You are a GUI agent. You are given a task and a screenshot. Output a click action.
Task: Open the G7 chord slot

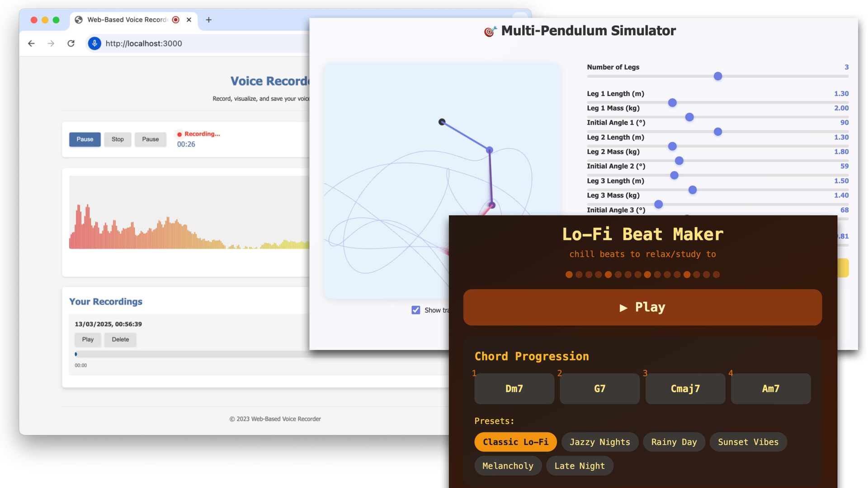tap(599, 389)
